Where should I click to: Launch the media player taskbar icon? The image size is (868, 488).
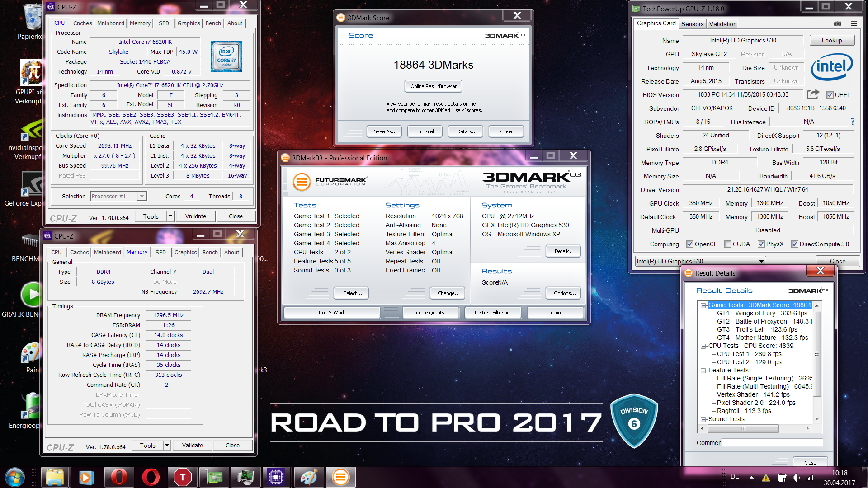[86, 477]
